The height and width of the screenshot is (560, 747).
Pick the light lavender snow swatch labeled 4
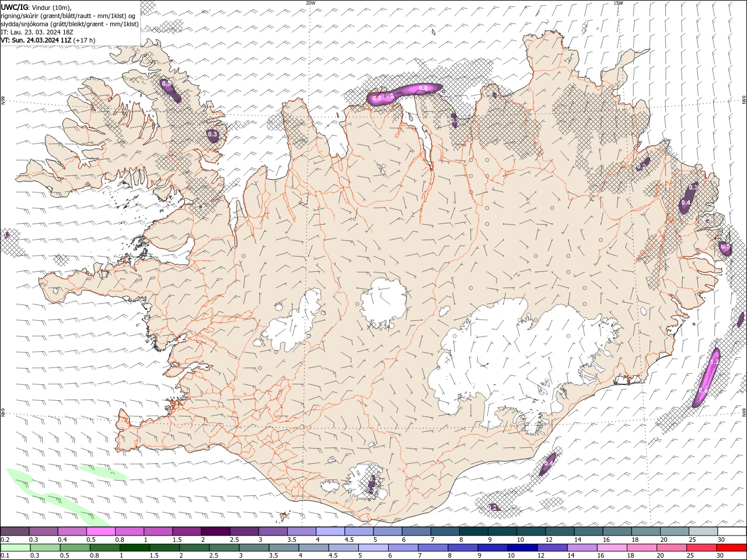point(330,531)
